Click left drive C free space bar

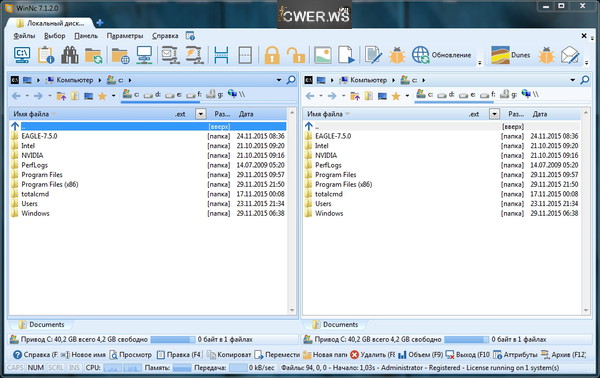click(173, 339)
